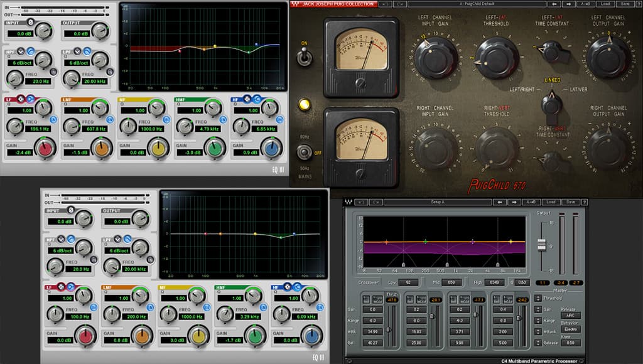Flip the PuigChild ON power switch
Viewport: 643px width, 364px height.
click(304, 56)
